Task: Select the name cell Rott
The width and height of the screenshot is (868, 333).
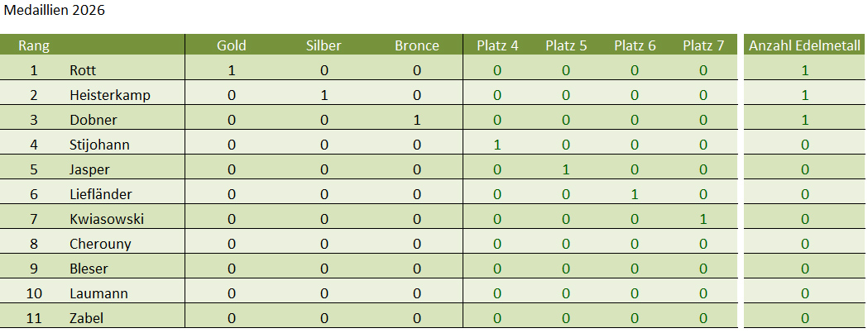Action: click(x=84, y=71)
